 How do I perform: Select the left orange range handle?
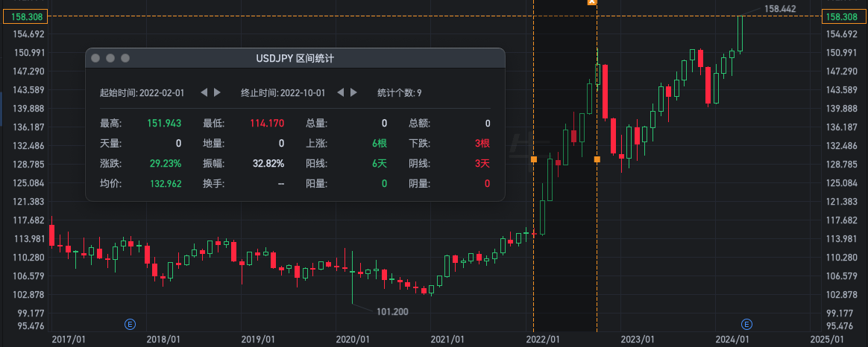pyautogui.click(x=534, y=159)
